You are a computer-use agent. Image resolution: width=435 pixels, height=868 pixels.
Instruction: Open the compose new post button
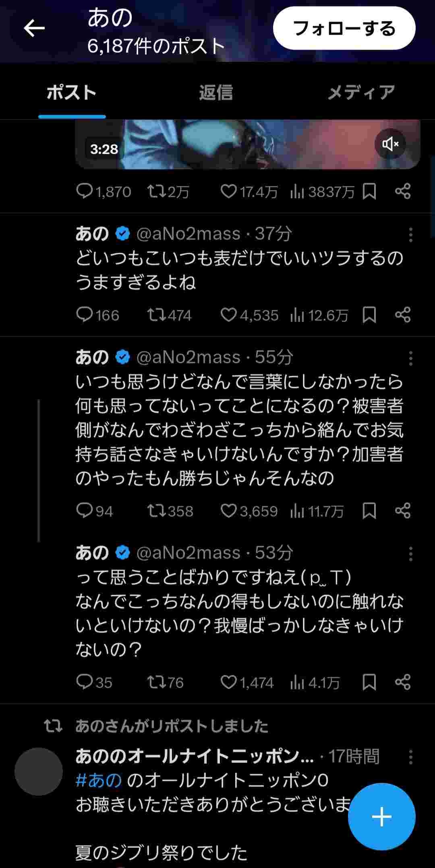coord(381,816)
